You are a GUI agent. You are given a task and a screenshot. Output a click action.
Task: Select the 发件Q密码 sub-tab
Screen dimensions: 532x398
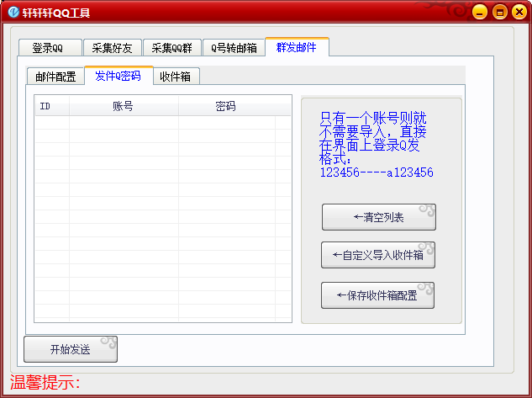(119, 76)
